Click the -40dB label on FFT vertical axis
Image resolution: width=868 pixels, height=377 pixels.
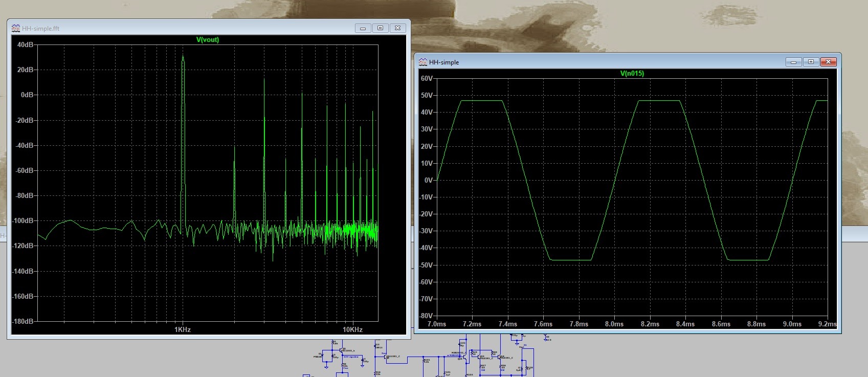25,145
